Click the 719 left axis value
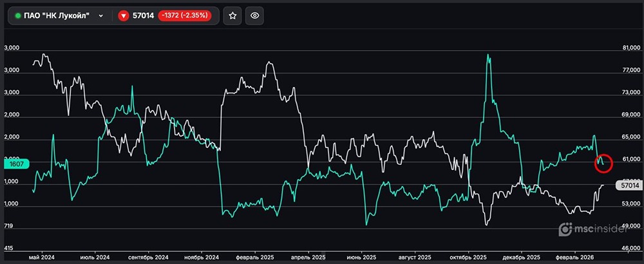Image resolution: width=644 pixels, height=264 pixels. tap(12, 227)
